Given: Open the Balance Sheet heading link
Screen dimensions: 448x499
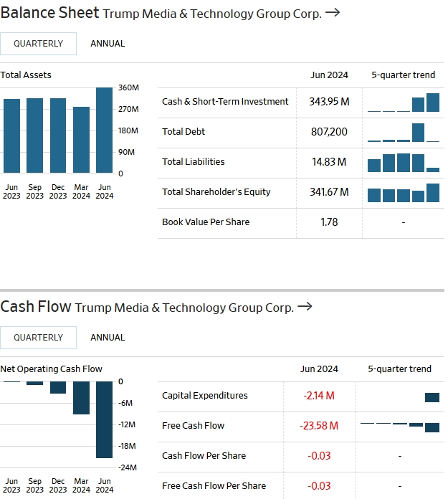Looking at the screenshot, I should (49, 13).
